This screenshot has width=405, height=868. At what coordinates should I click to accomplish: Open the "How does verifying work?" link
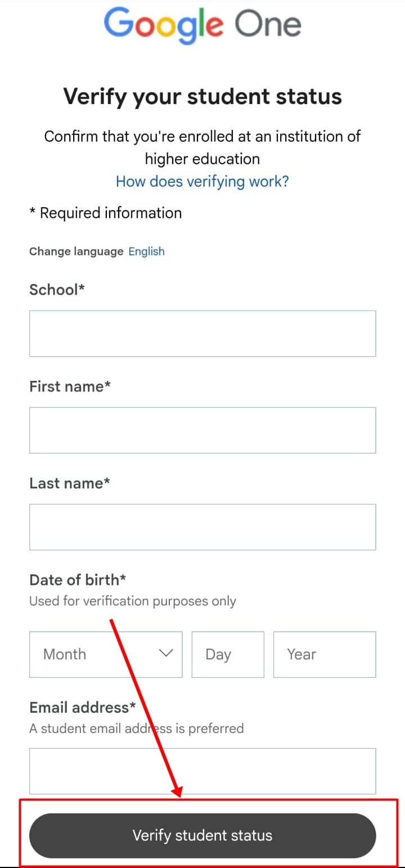click(202, 181)
